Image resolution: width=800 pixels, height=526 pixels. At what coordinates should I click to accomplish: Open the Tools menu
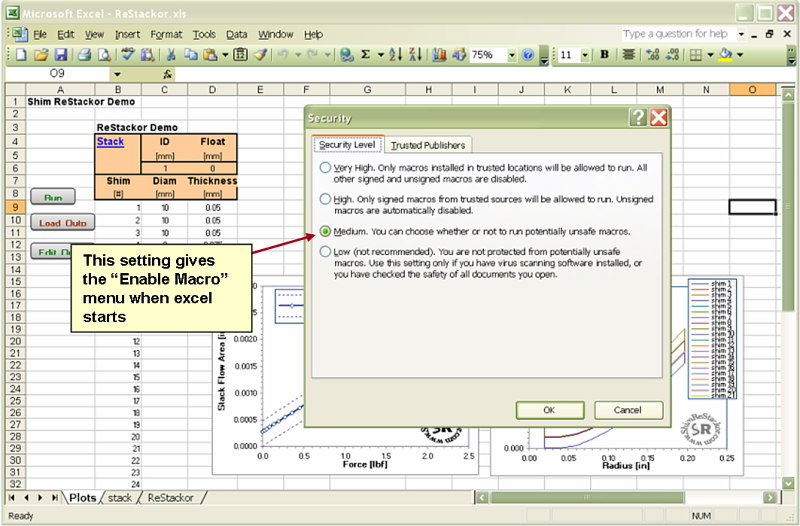pos(204,35)
